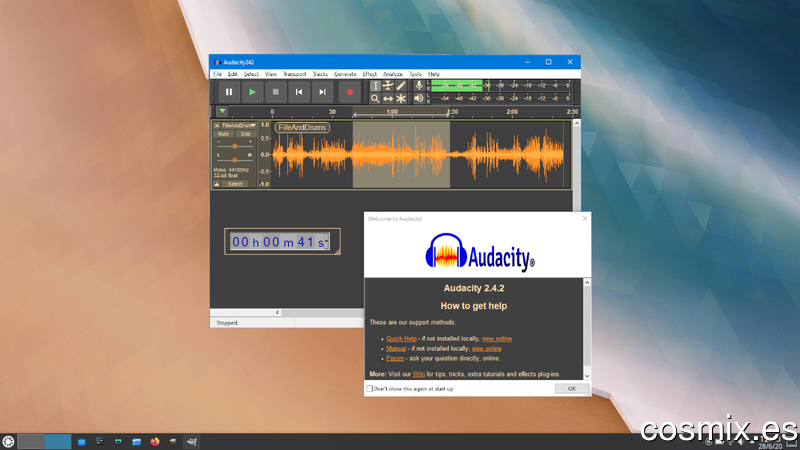This screenshot has height=450, width=800.
Task: Open the Tools menu
Action: [x=415, y=74]
